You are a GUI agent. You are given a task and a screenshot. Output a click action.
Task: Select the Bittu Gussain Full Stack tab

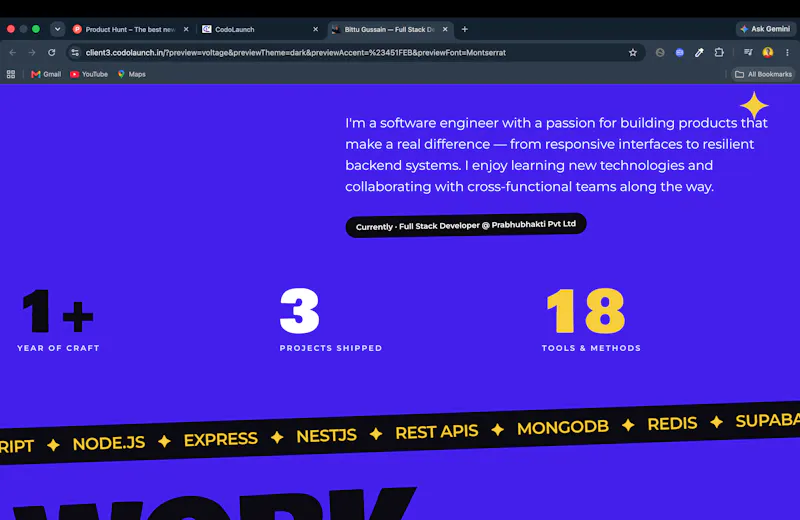point(390,30)
